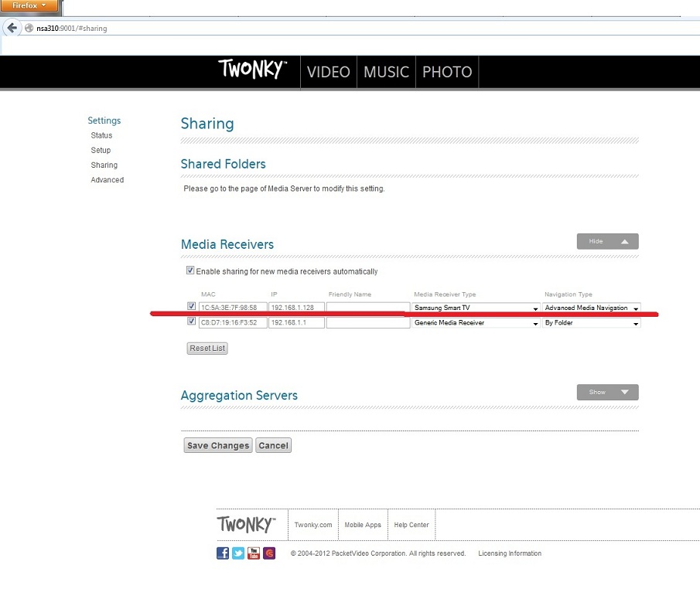Uncheck the receiver at 192.168.1.1
This screenshot has width=700, height=599.
point(191,322)
